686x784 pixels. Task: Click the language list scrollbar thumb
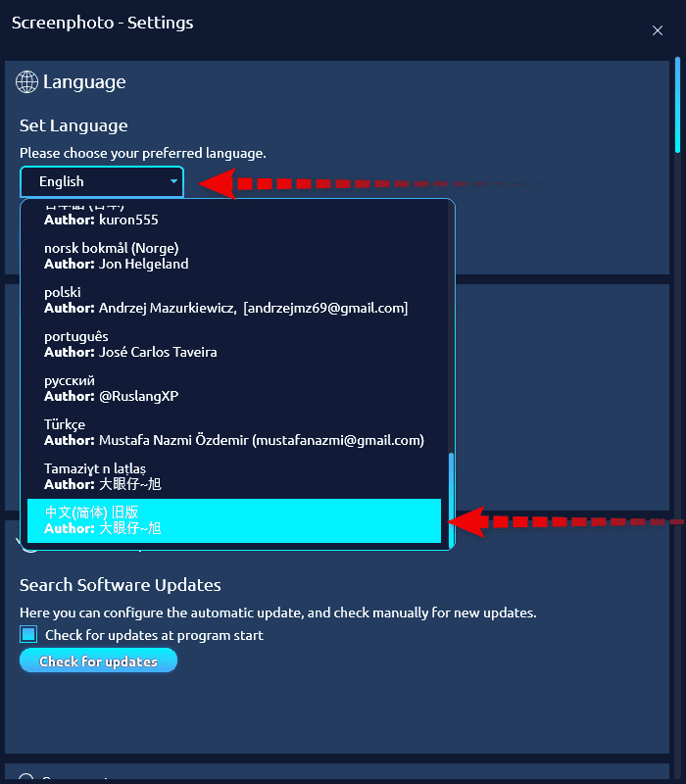click(451, 499)
